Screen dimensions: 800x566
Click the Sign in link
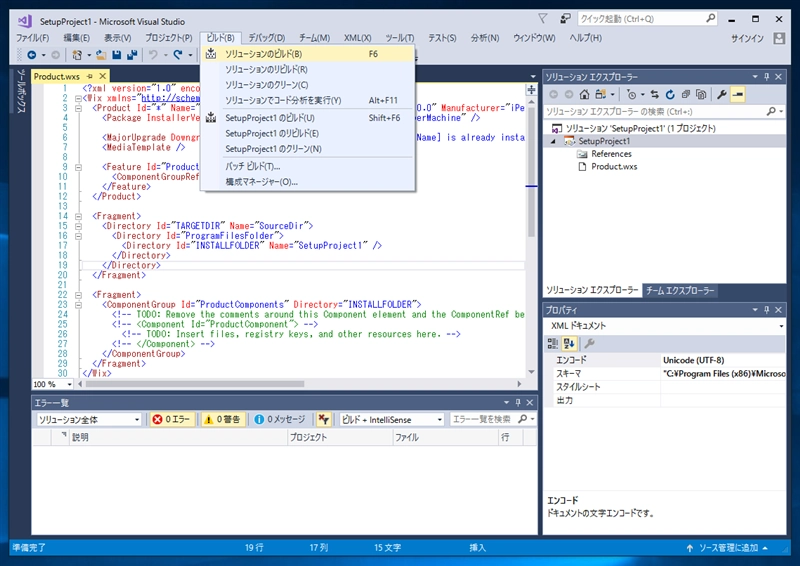point(747,38)
